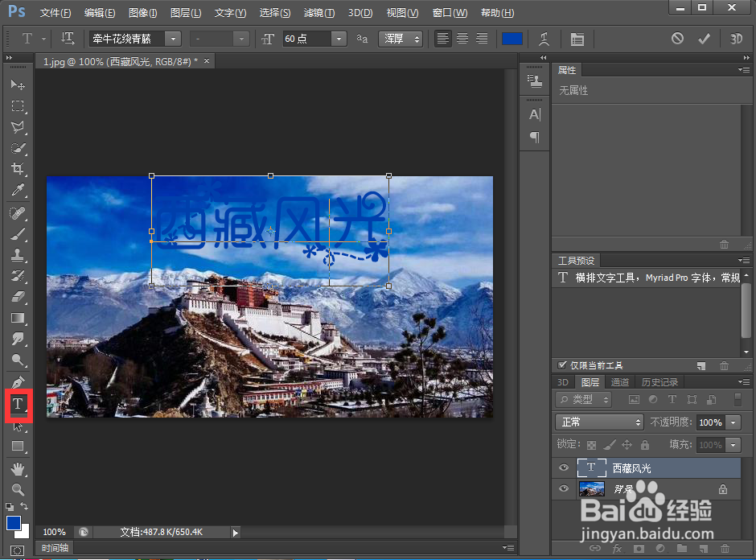
Task: Select the Brush tool
Action: (18, 234)
